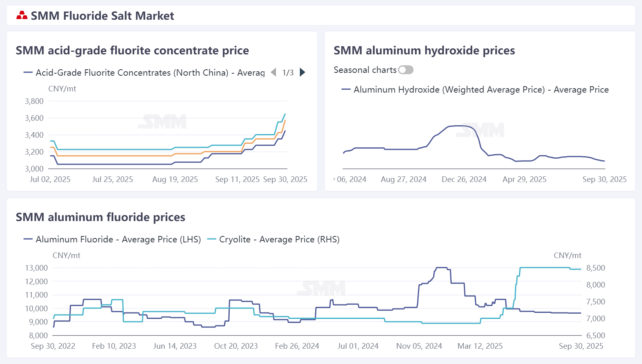Click the Nov 05, 2024 axis label
This screenshot has height=364, width=642.
(419, 346)
